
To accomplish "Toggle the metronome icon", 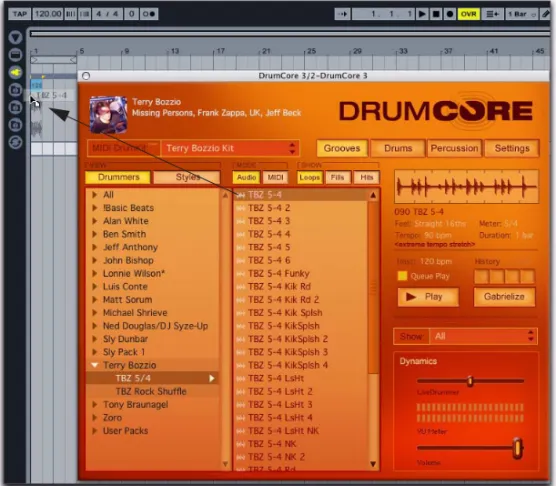I will click(x=149, y=14).
